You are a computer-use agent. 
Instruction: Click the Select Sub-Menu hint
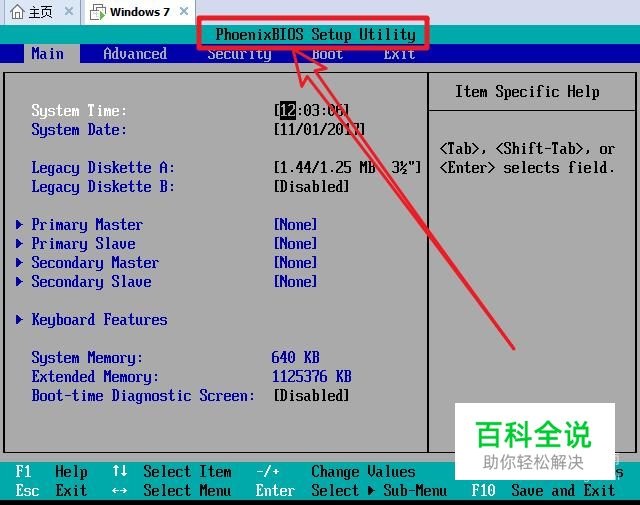[379, 490]
